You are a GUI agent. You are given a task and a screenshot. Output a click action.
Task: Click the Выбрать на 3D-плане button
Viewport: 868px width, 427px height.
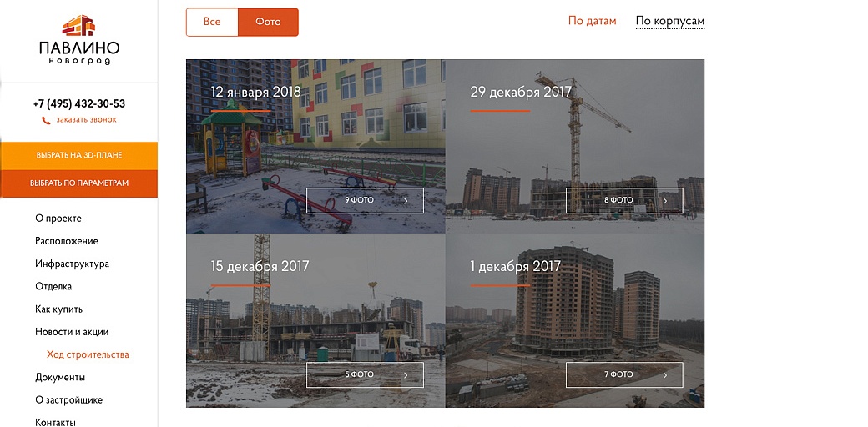click(x=79, y=155)
